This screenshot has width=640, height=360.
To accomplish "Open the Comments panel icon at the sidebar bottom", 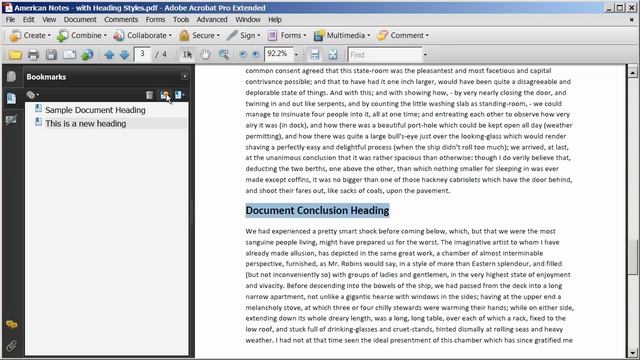I will tap(11, 325).
